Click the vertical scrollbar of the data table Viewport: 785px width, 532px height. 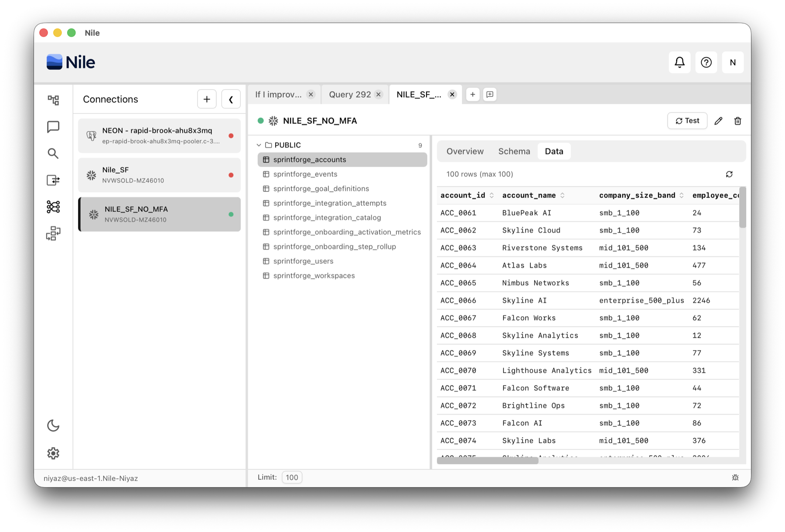click(743, 208)
